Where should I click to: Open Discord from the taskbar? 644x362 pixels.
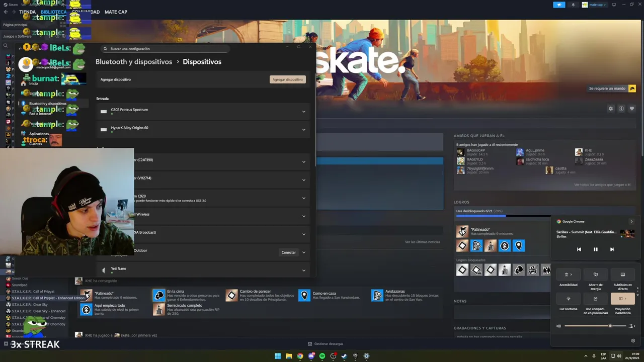(311, 356)
